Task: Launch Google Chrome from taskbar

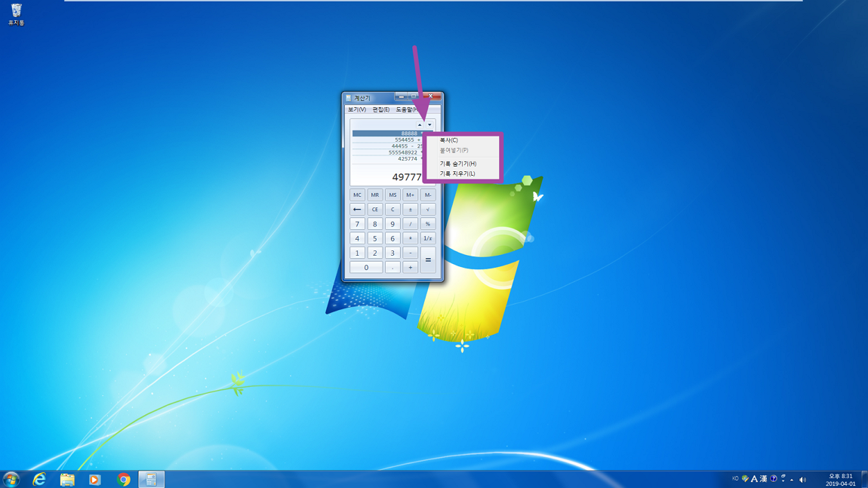Action: [x=124, y=479]
